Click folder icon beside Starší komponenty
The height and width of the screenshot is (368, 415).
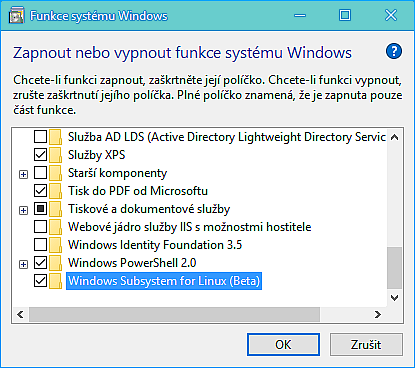[x=56, y=173]
